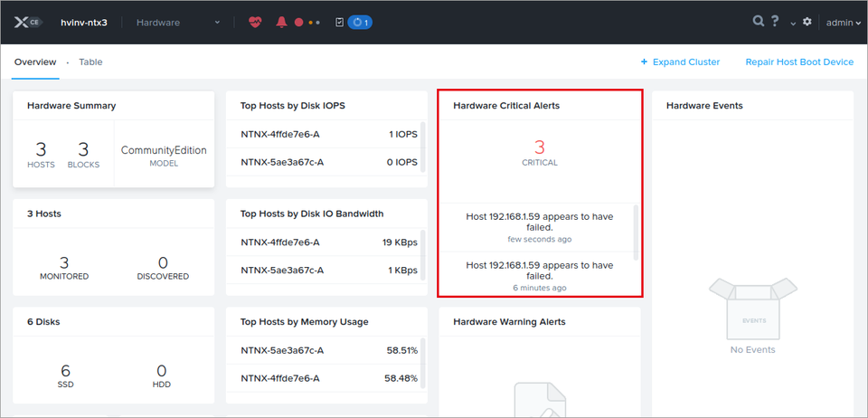This screenshot has height=418, width=868.
Task: Click CommunityEdition MODEL text
Action: coord(164,156)
